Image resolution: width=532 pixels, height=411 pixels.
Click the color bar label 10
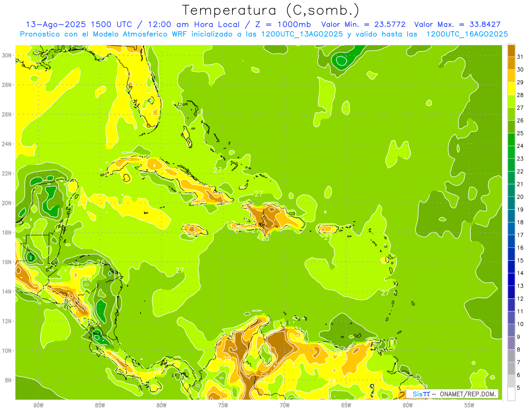coord(520,324)
